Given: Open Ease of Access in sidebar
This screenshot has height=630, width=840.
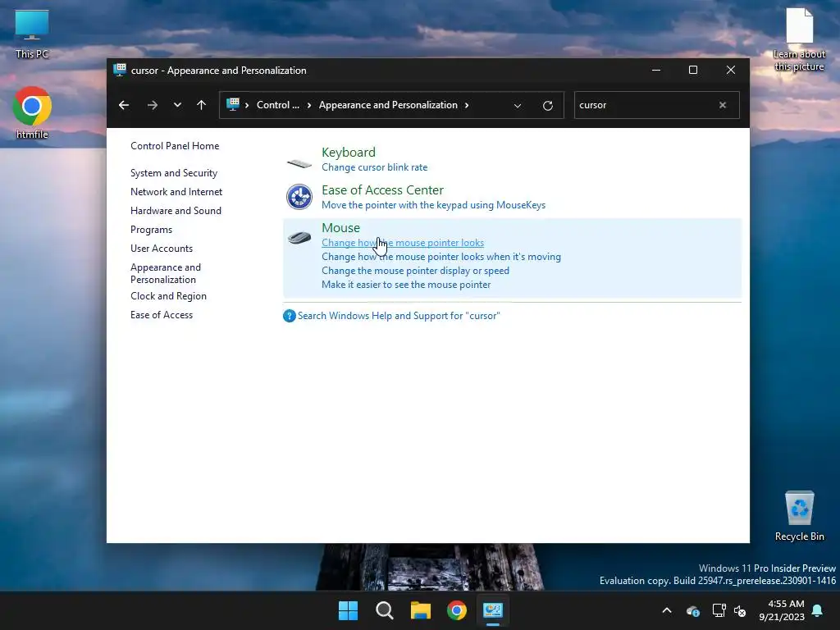Looking at the screenshot, I should [162, 315].
